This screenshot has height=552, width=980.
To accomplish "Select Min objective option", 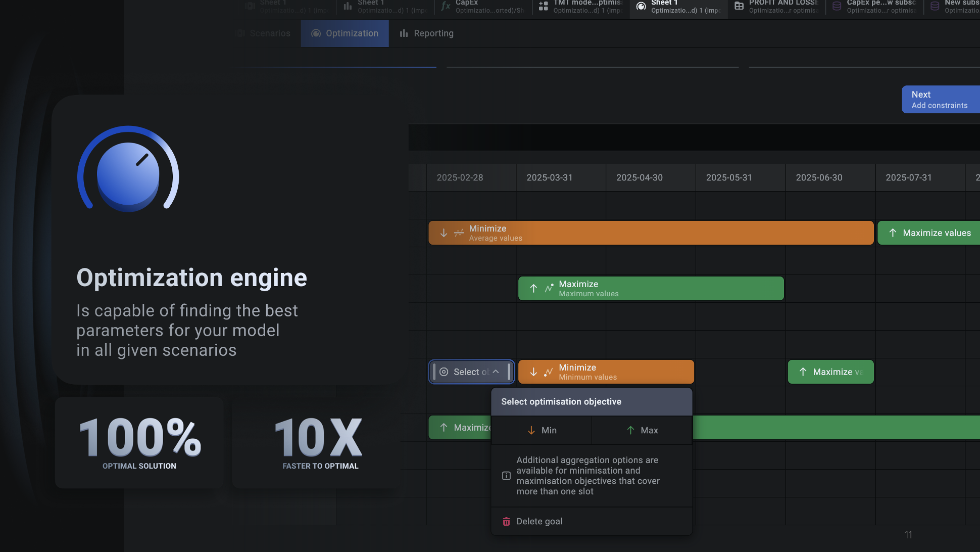I will 542,430.
